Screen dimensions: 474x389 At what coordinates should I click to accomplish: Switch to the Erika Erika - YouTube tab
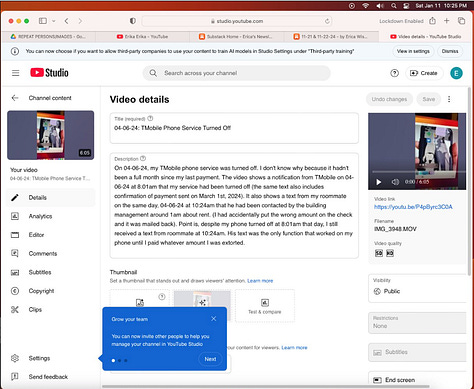coord(142,37)
